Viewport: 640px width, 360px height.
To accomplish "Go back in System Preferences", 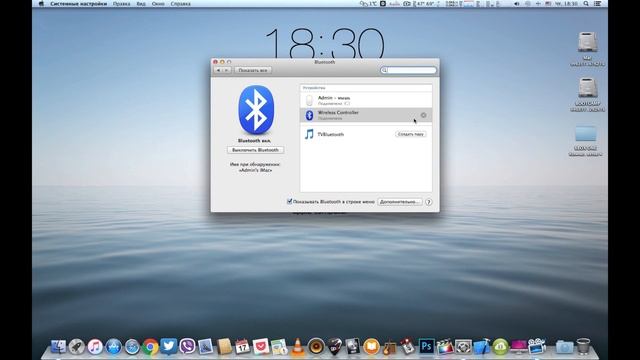I will (218, 70).
